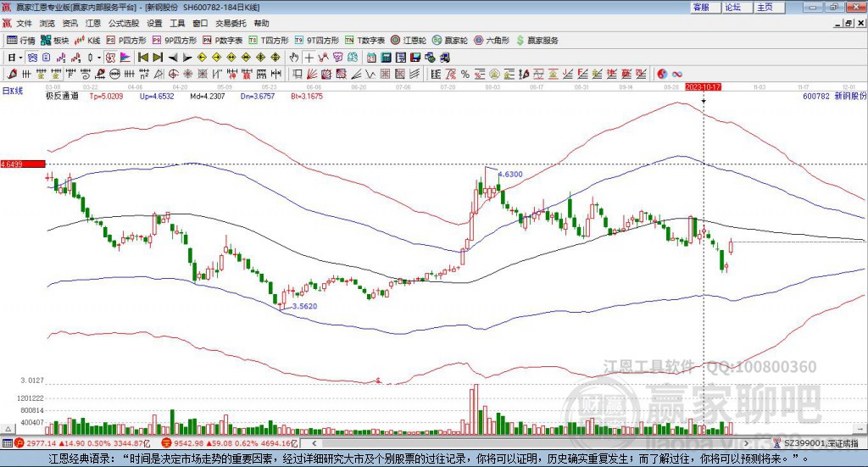Open 赢家服务 dollar-sign service button

point(537,41)
